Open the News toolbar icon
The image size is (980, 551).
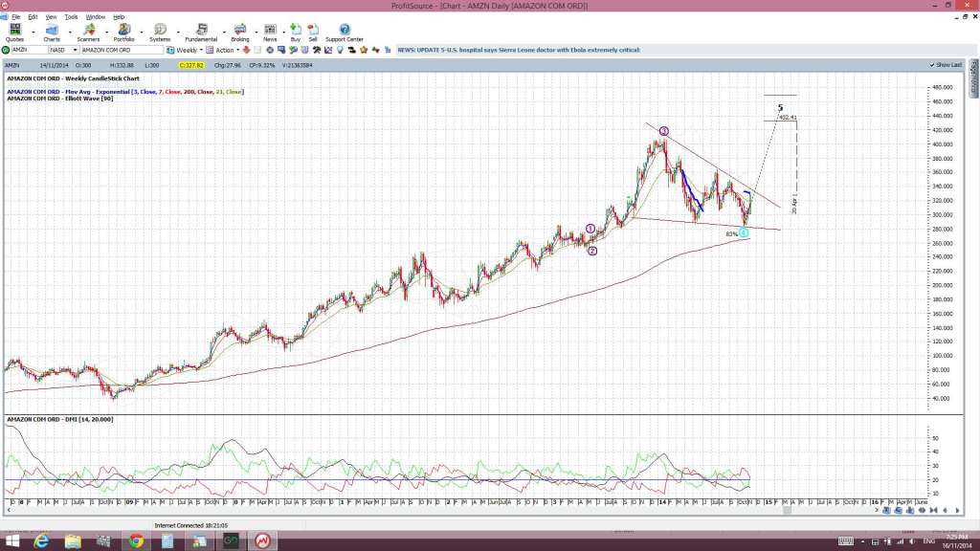(270, 29)
